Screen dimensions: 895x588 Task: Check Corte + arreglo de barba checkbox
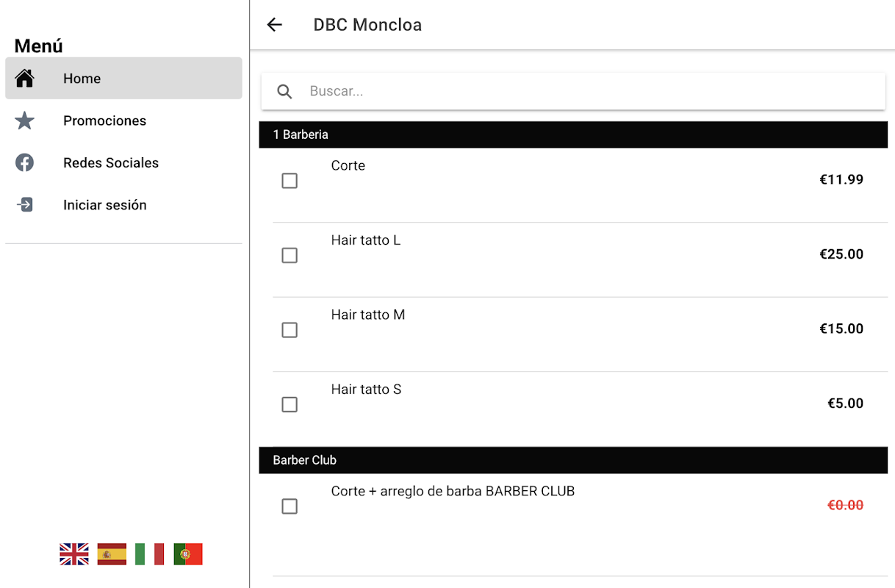(290, 506)
